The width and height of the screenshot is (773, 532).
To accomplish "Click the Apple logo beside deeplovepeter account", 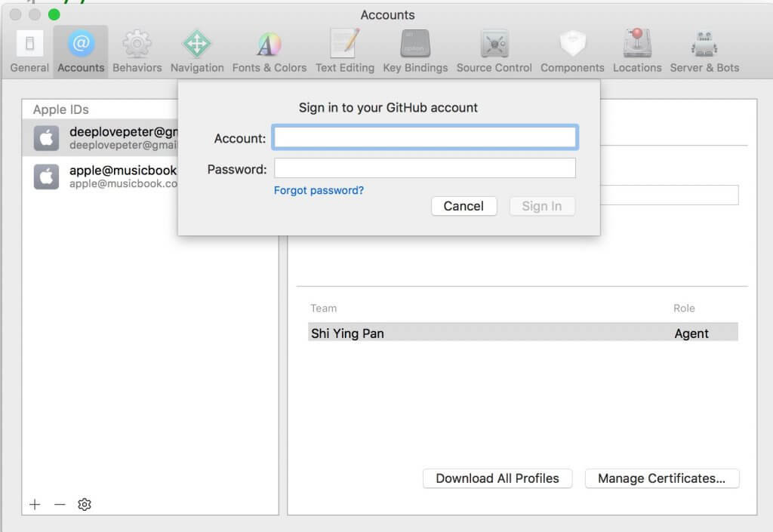I will [x=46, y=138].
